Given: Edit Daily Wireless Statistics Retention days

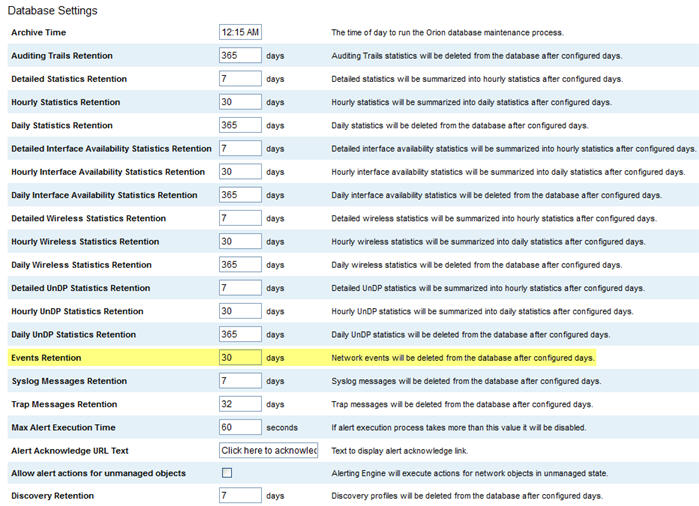Looking at the screenshot, I should pyautogui.click(x=240, y=264).
